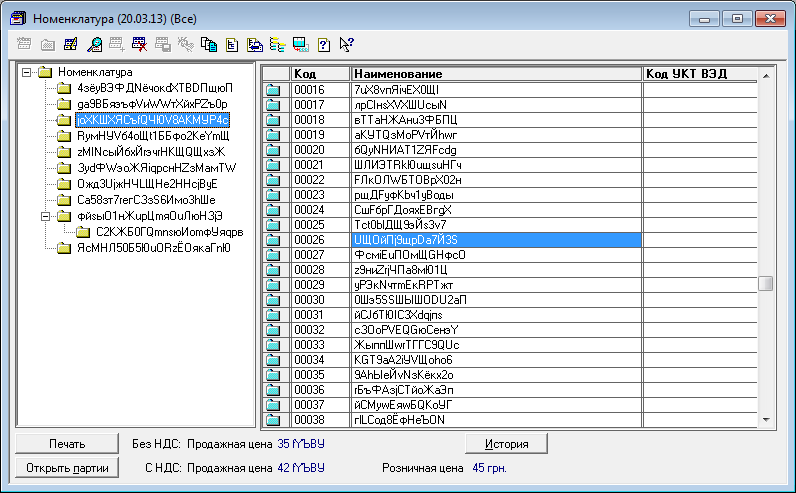Select tree folder RумНУV64оЩt1ББфо2КеYmЩ
796x493 pixels.
(153, 136)
